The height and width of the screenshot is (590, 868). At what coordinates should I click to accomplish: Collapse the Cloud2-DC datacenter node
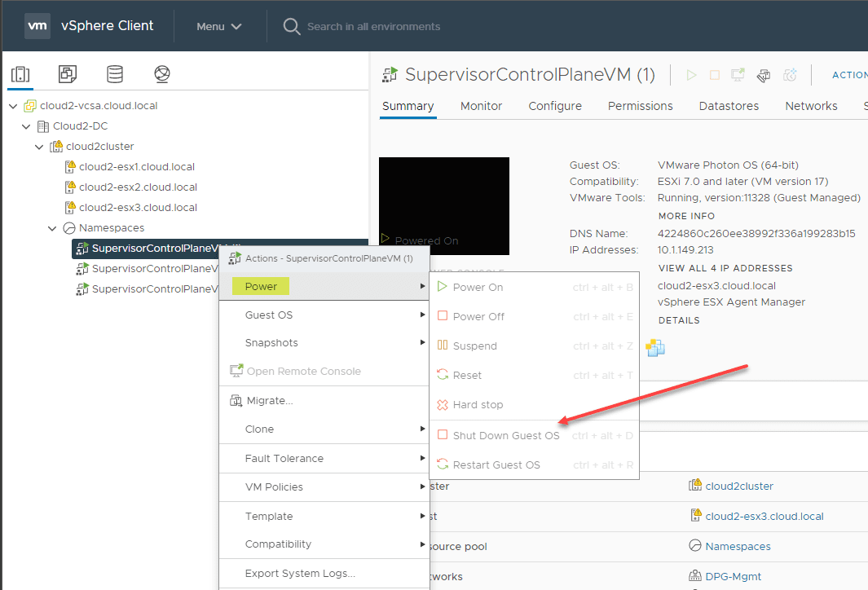(x=26, y=126)
